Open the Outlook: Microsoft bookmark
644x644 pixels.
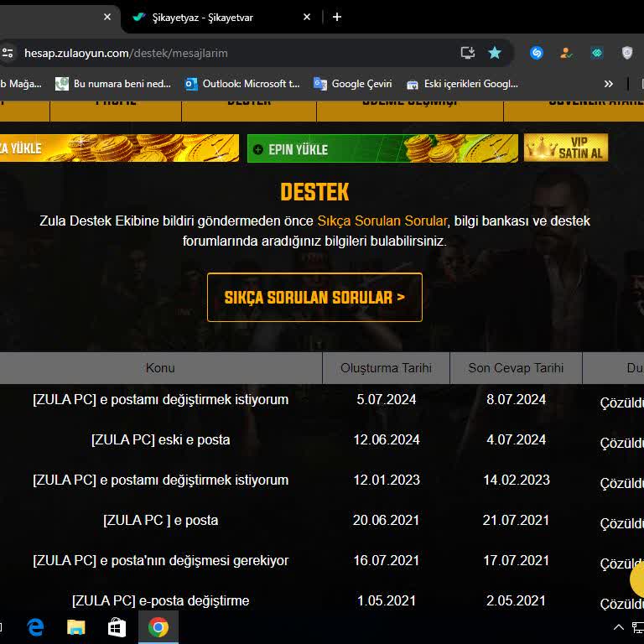242,84
